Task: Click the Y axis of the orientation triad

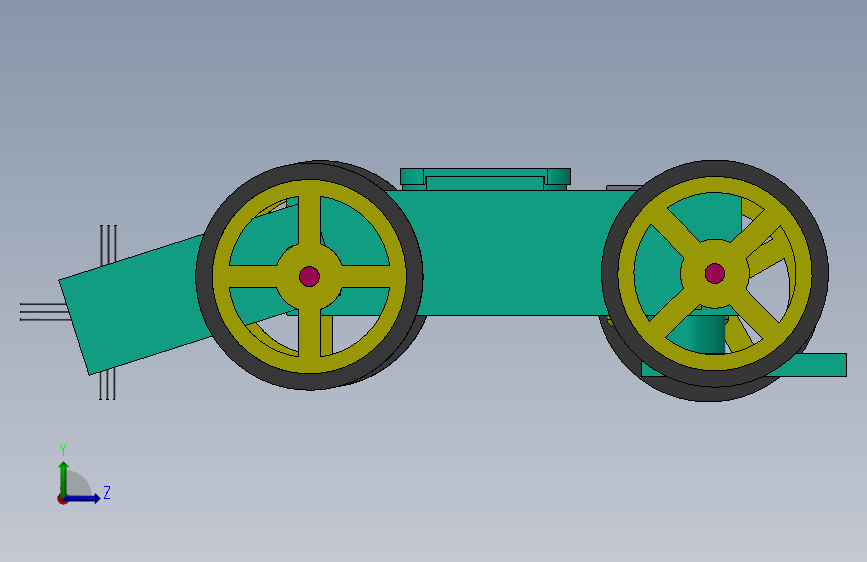Action: [x=63, y=478]
